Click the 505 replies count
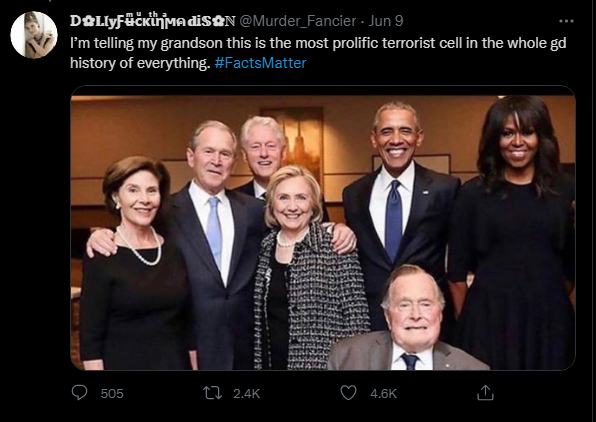This screenshot has width=596, height=422. 112,393
